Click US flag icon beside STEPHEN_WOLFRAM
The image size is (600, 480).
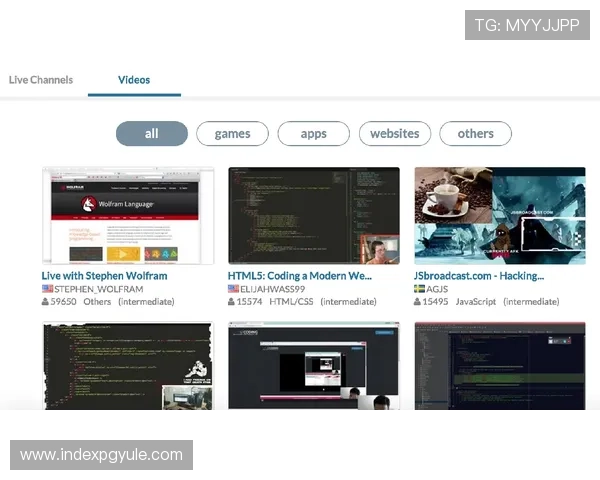(x=47, y=289)
